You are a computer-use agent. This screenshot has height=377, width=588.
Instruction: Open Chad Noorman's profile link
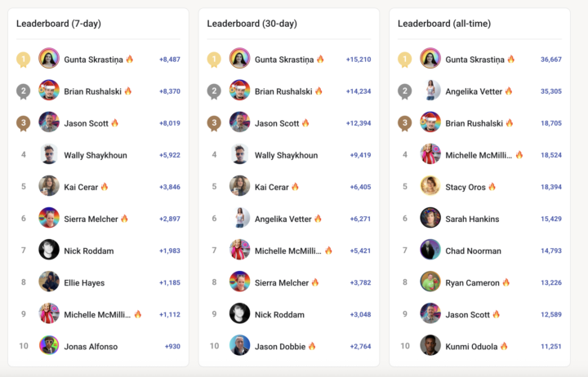pos(473,251)
